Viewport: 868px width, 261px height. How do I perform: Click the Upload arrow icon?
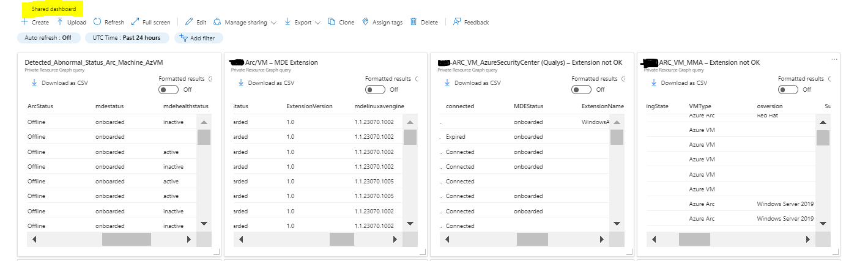(x=60, y=22)
